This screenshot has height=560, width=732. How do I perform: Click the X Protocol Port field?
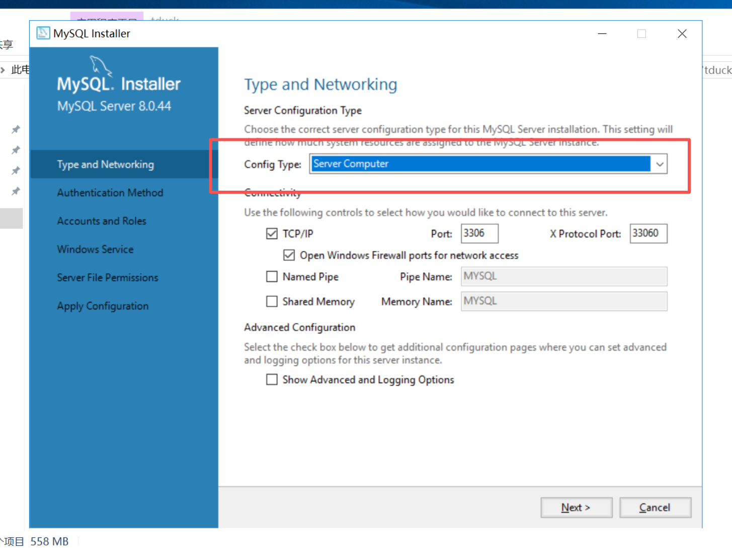point(648,233)
